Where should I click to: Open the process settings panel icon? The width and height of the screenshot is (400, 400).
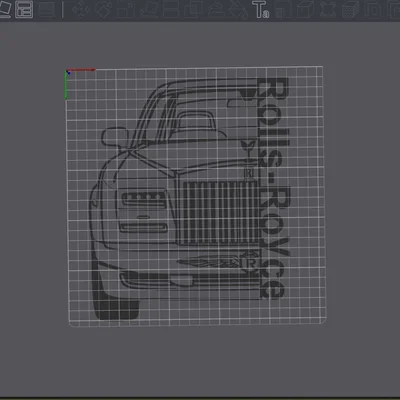click(x=24, y=9)
